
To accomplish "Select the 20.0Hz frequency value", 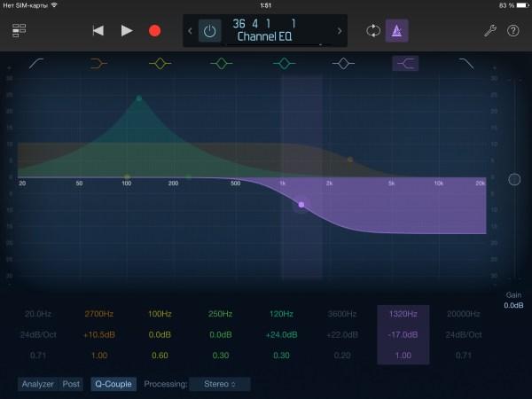I will (38, 314).
